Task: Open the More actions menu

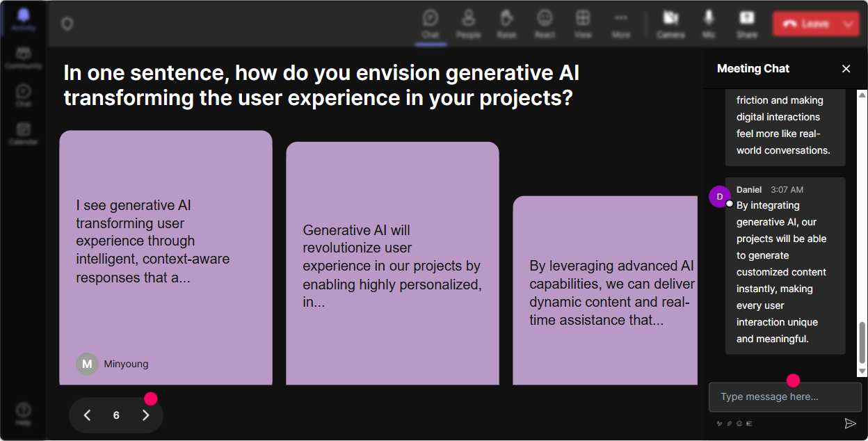Action: pos(621,23)
